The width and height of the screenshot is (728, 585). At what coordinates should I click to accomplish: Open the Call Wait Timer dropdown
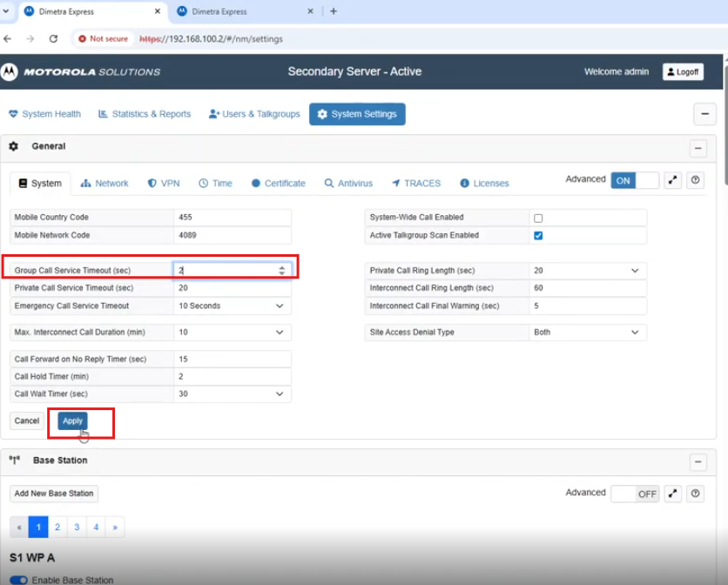(x=233, y=394)
